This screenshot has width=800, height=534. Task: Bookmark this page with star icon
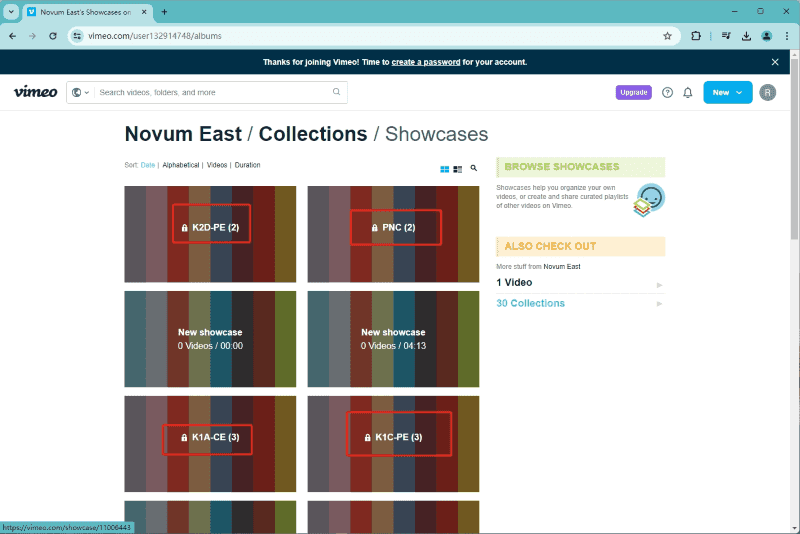point(667,36)
